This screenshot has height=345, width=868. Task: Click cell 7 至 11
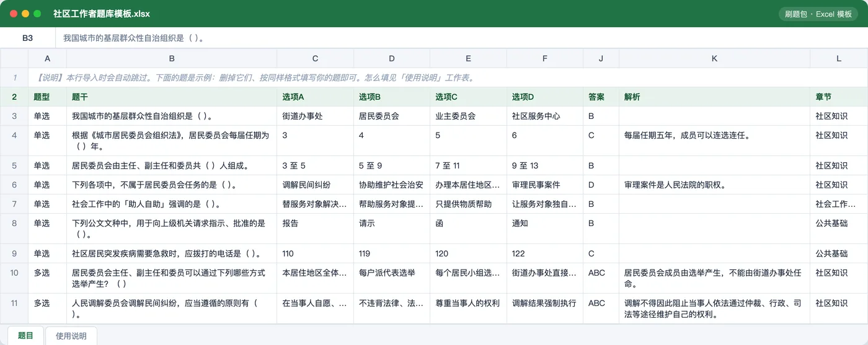(468, 166)
